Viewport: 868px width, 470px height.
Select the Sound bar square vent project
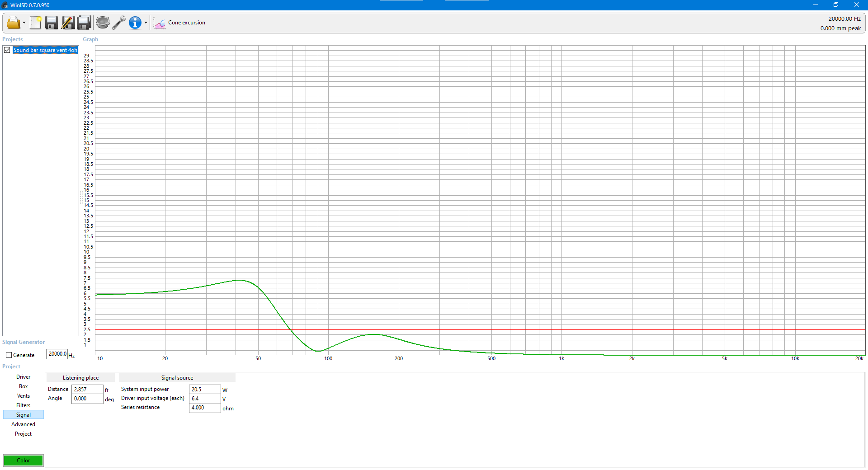click(x=45, y=50)
